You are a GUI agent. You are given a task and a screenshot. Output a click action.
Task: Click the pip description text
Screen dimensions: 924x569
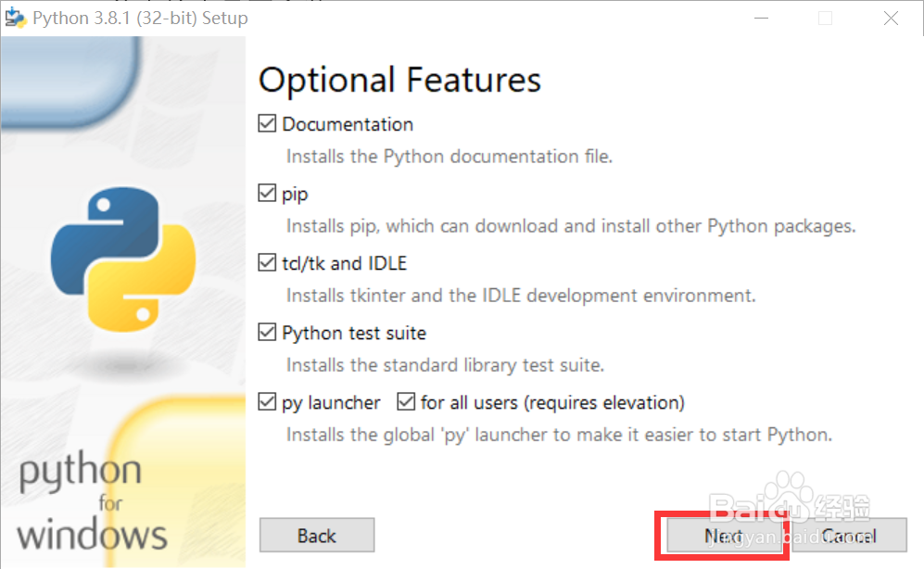tap(571, 226)
